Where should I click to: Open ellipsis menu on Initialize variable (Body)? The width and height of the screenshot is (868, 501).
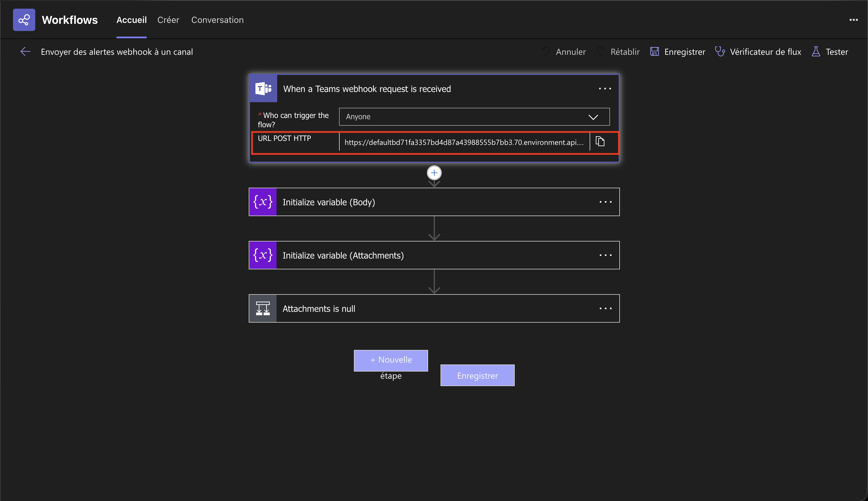click(x=605, y=202)
